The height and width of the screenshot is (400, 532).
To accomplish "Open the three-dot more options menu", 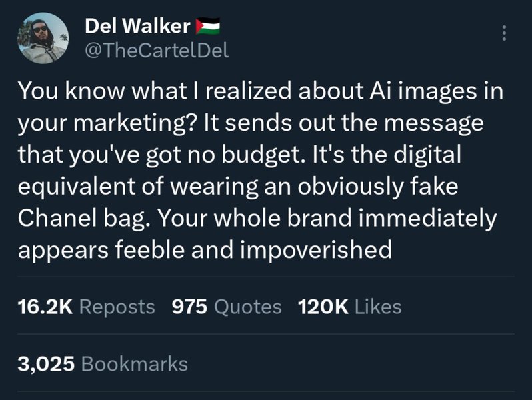I will [x=503, y=33].
